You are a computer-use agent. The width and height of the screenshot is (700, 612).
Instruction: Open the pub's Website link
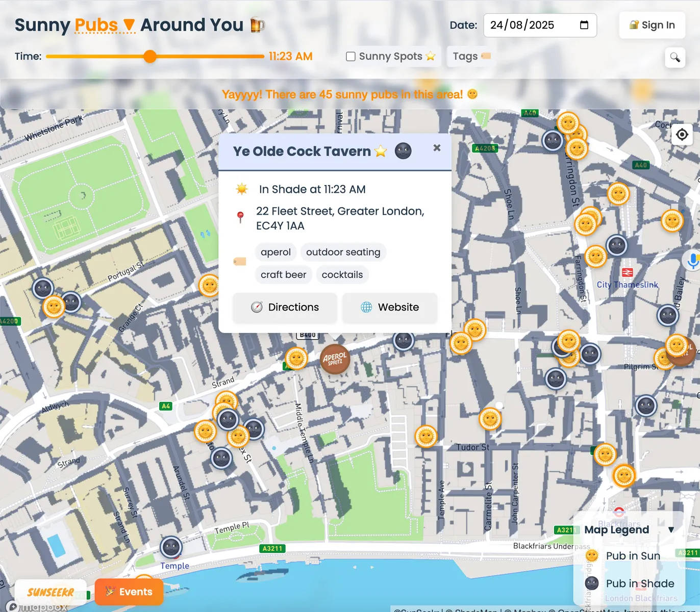pyautogui.click(x=390, y=308)
